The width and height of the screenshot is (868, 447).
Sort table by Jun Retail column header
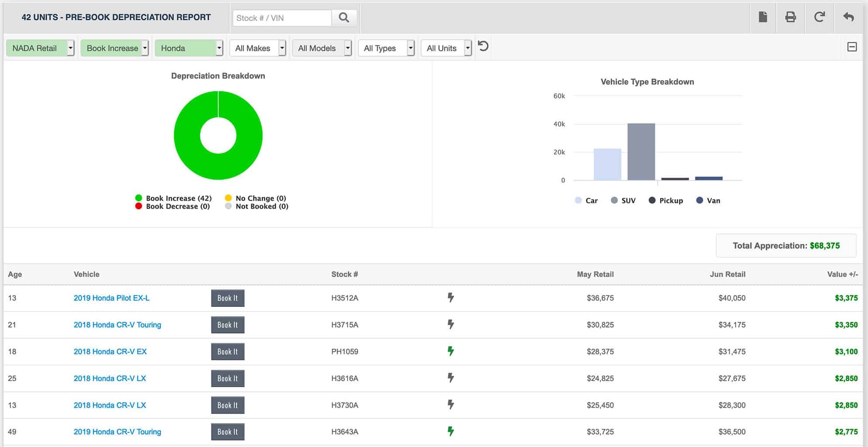pos(727,274)
